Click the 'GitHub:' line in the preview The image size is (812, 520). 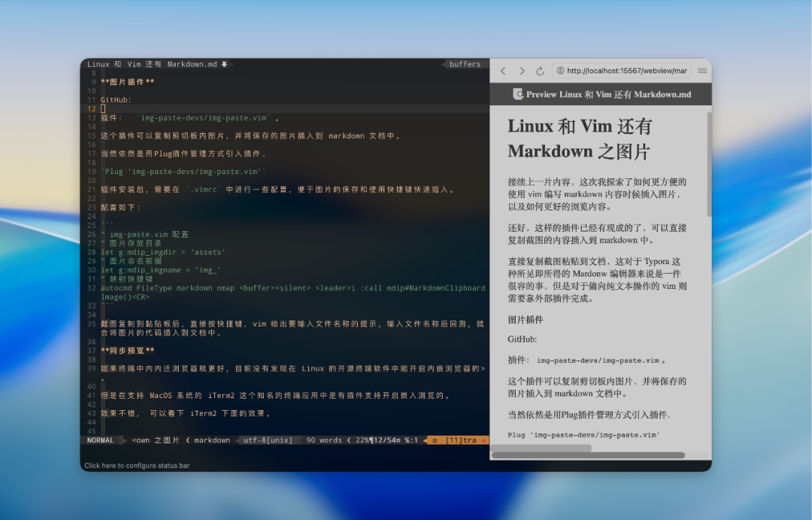click(x=522, y=339)
